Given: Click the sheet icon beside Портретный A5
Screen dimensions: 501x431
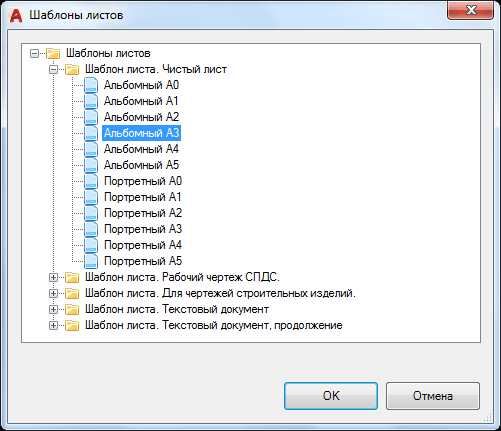Looking at the screenshot, I should [91, 261].
